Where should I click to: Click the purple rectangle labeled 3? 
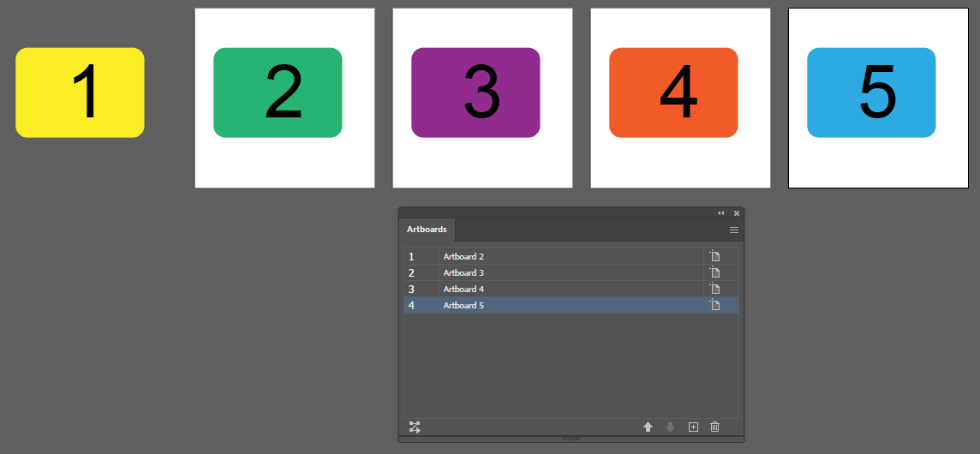[x=475, y=93]
